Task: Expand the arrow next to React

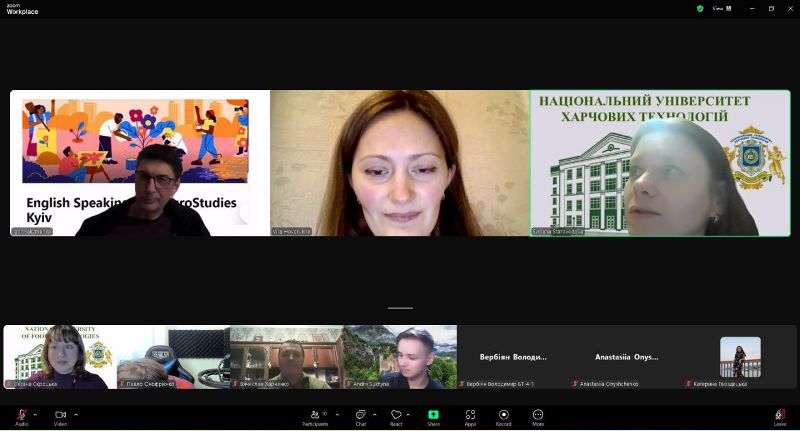Action: [408, 415]
